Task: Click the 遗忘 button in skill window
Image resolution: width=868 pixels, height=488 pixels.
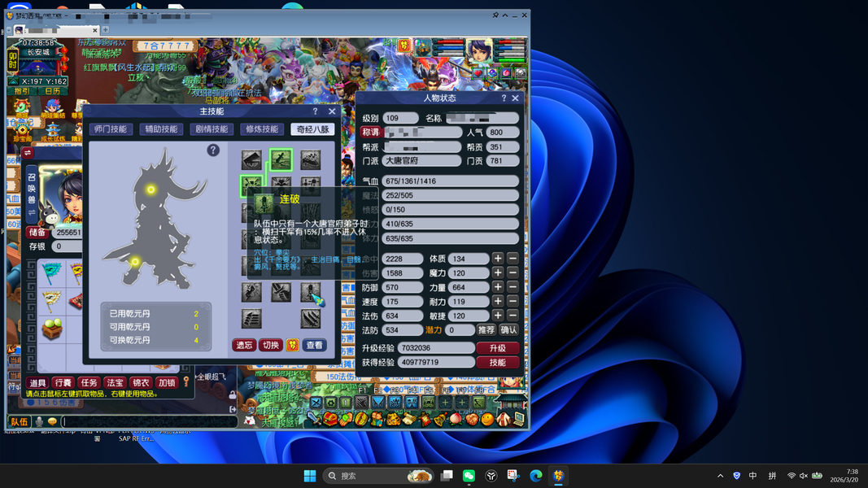Action: pyautogui.click(x=244, y=345)
